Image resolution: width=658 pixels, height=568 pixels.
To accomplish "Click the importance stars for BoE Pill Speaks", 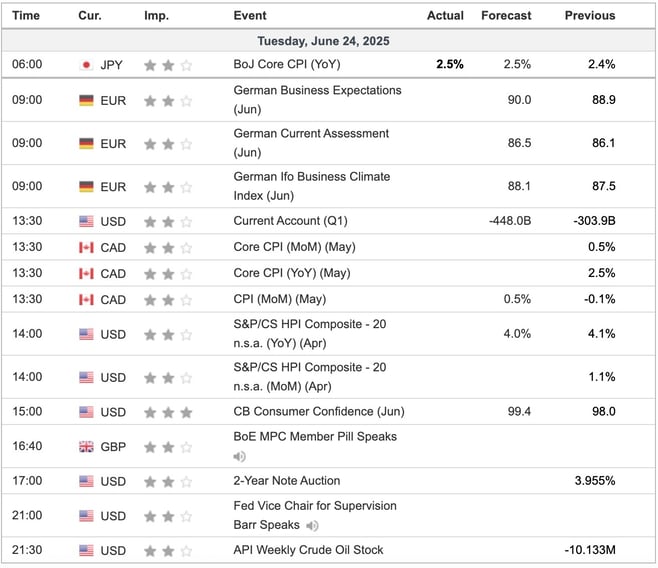I will pos(168,447).
